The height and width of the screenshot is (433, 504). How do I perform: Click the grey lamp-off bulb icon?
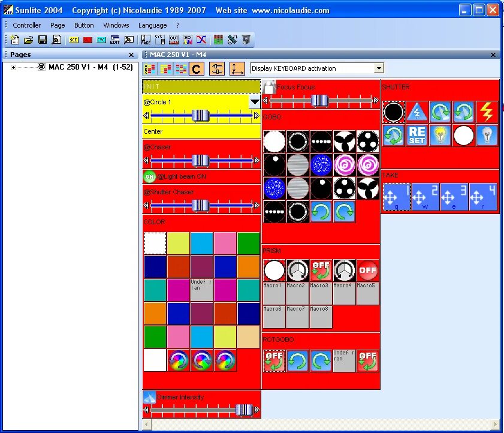(487, 136)
